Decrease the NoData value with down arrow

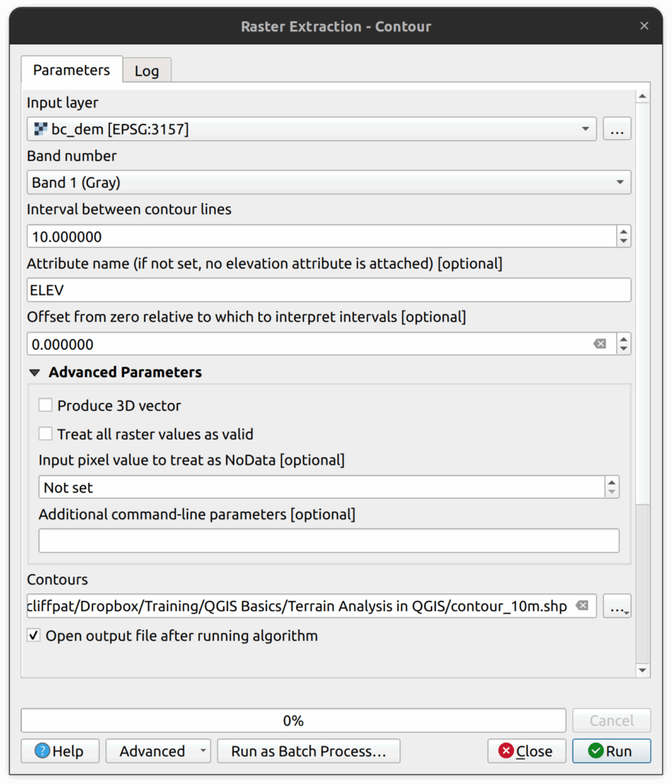612,492
